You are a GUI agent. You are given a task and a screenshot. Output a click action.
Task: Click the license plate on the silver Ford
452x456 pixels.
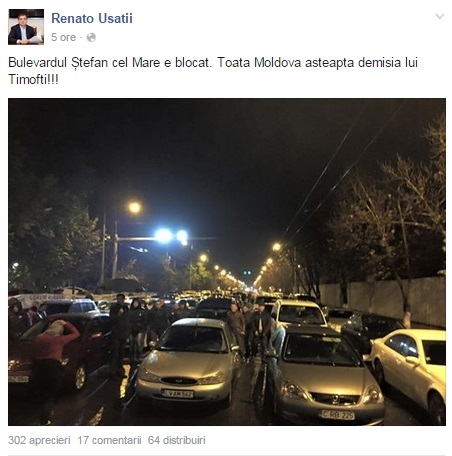pos(177,394)
